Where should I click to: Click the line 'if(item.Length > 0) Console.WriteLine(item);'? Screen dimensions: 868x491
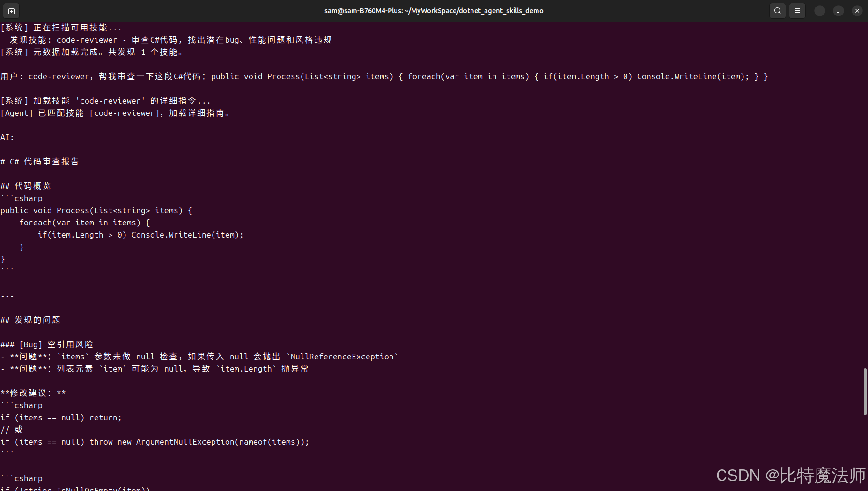click(141, 235)
